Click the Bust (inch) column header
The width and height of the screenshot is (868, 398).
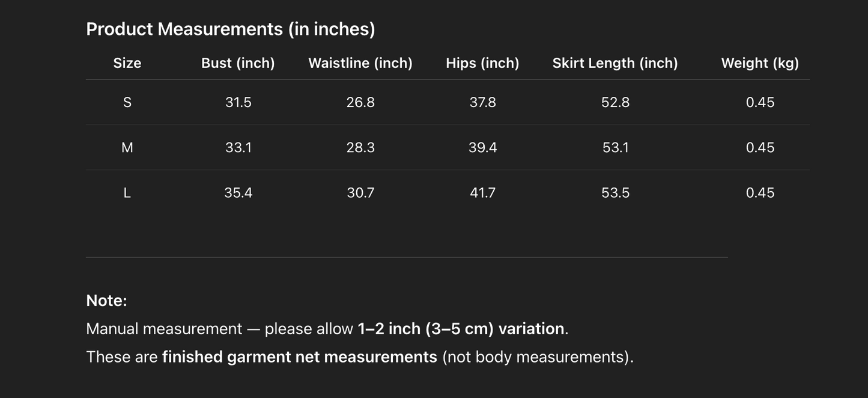tap(238, 63)
